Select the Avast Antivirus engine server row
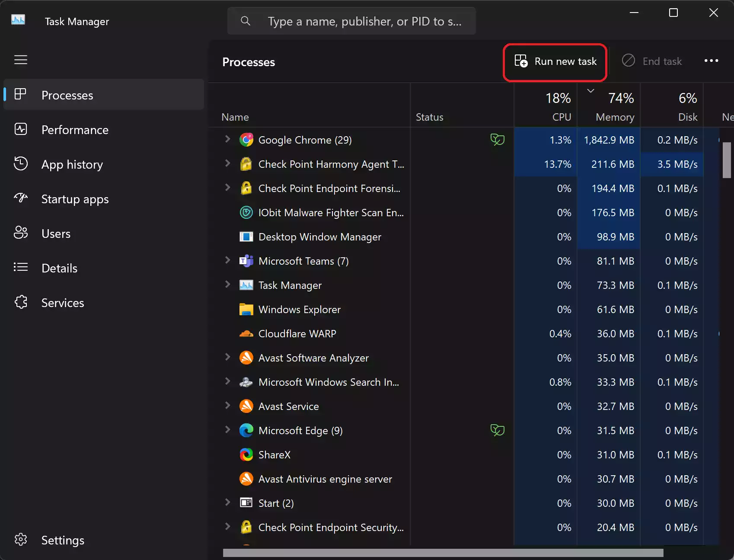This screenshot has width=734, height=560. click(464, 479)
